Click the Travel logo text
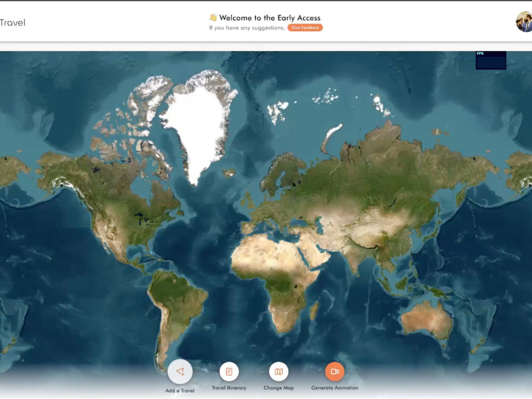The width and height of the screenshot is (532, 399). point(13,23)
